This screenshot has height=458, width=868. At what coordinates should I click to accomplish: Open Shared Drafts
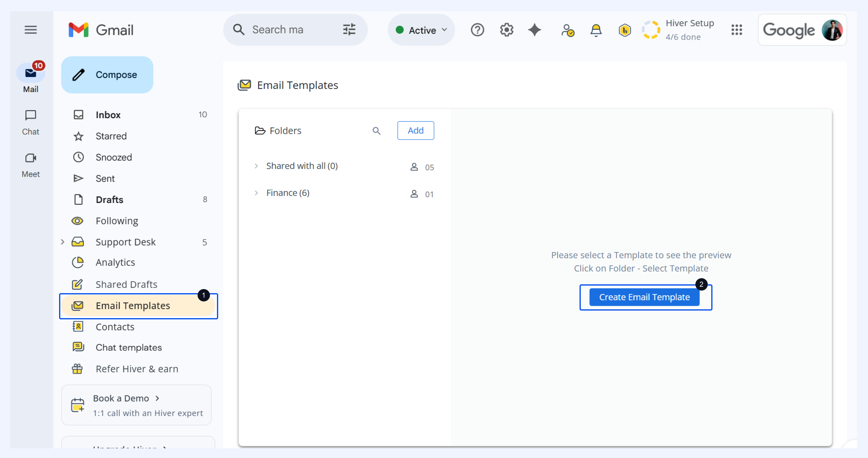tap(139, 284)
